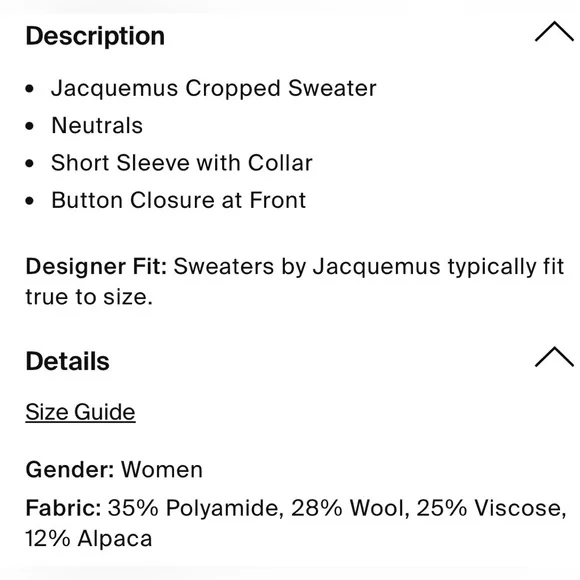This screenshot has width=580, height=580.
Task: Click the Button Closure at Front text
Action: pyautogui.click(x=178, y=200)
